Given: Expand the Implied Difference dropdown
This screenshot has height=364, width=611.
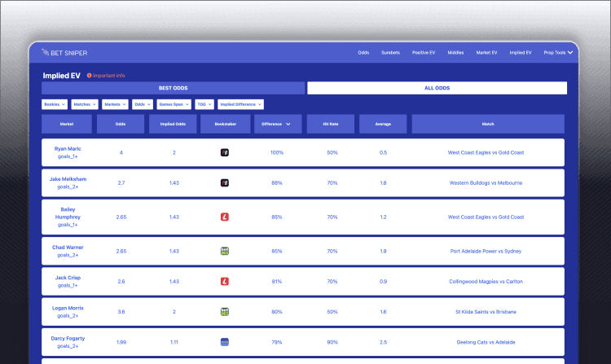Looking at the screenshot, I should pyautogui.click(x=240, y=104).
